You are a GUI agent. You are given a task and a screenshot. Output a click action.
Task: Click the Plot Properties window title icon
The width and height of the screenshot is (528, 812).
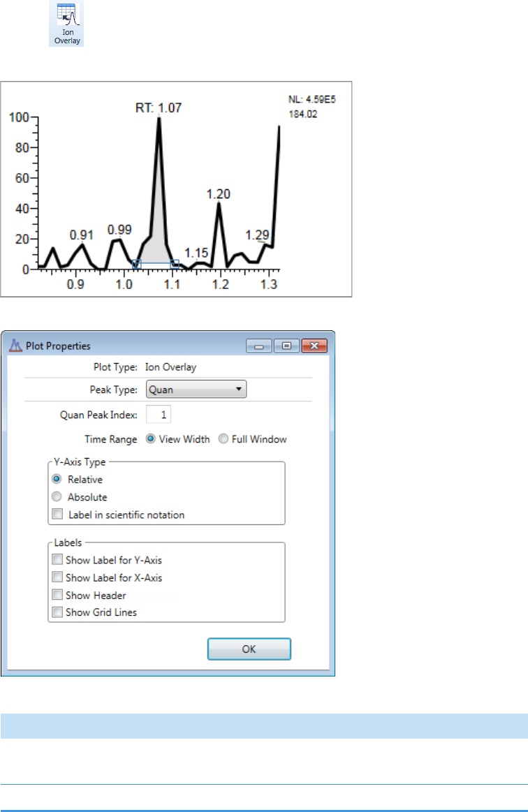pos(16,346)
